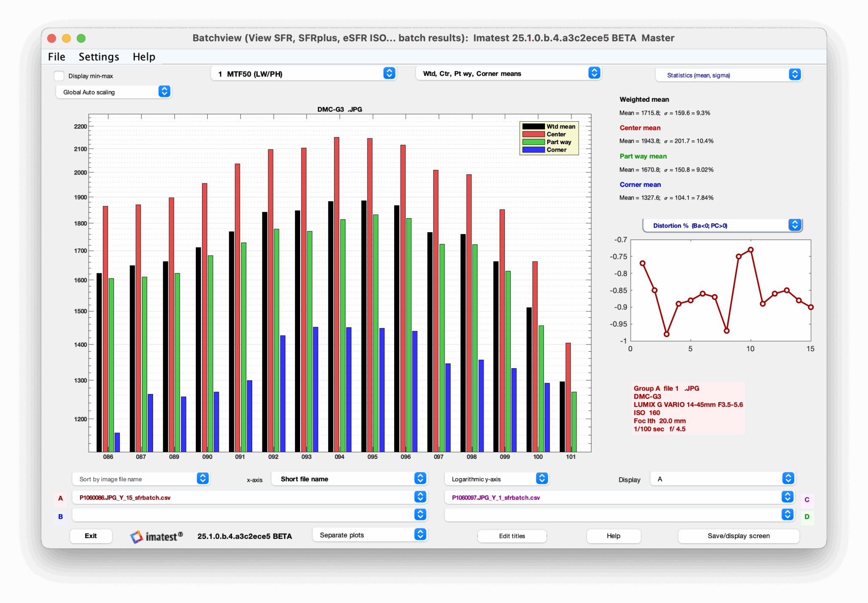Click the group B file label icon
Viewport: 868px width, 603px height.
point(61,517)
